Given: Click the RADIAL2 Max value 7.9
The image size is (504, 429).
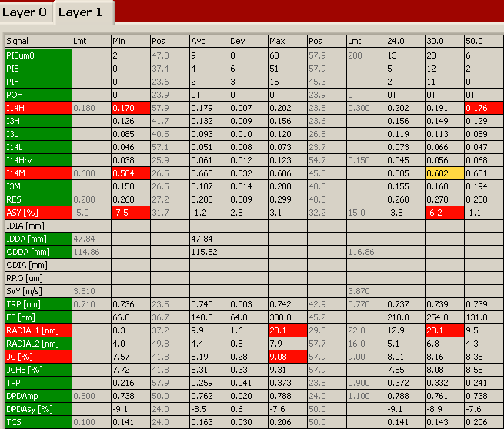Looking at the screenshot, I should [288, 344].
